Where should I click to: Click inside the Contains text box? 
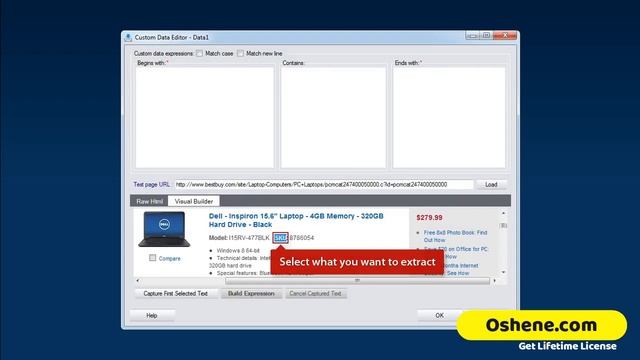[333, 118]
